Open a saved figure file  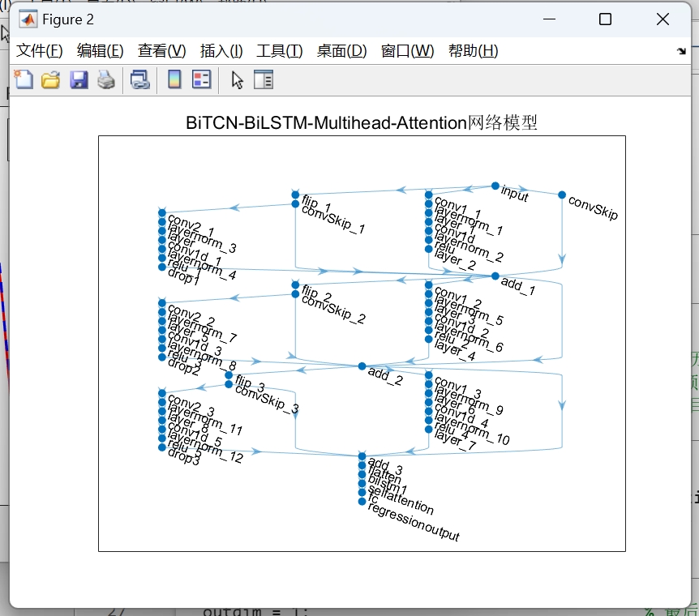click(50, 79)
